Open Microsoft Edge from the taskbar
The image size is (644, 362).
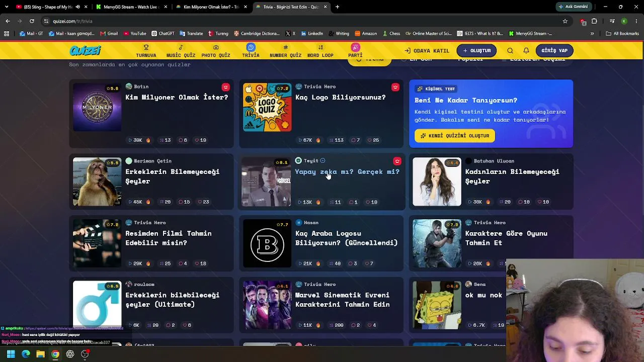coord(26,354)
